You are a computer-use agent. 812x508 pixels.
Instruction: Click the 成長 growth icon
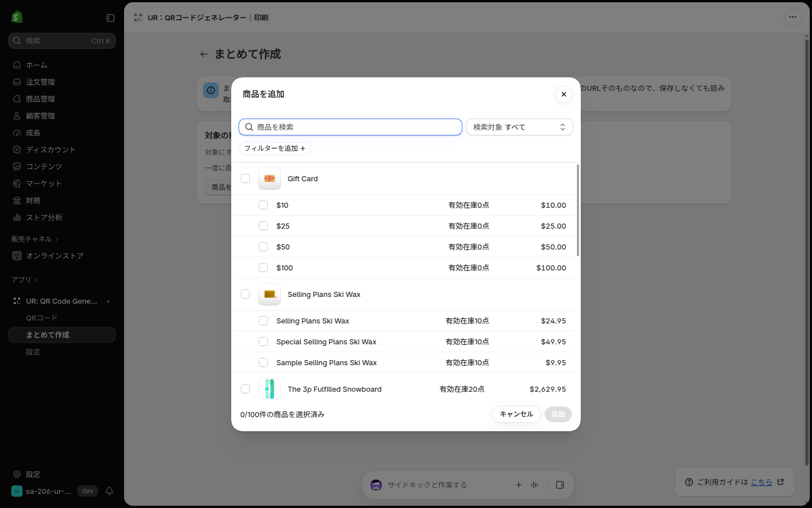[17, 133]
